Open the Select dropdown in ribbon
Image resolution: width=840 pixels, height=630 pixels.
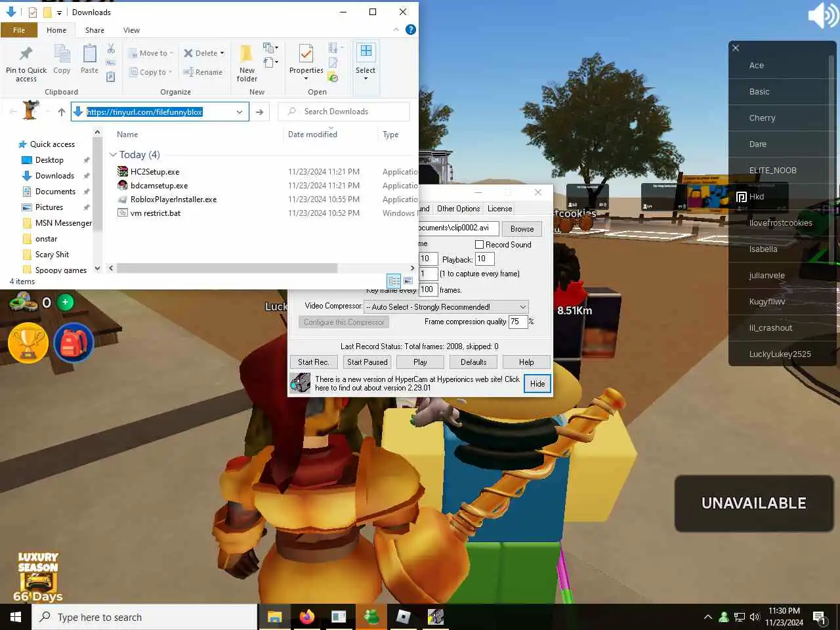tap(366, 78)
